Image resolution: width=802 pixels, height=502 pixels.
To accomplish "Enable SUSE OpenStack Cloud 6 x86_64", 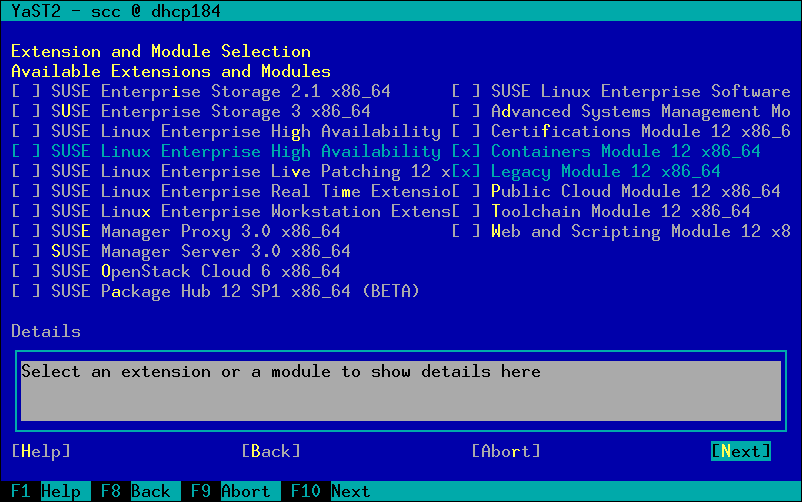I will coord(27,272).
